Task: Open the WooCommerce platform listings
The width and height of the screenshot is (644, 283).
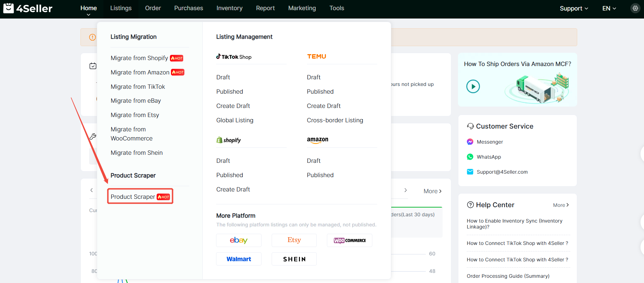Action: [350, 240]
